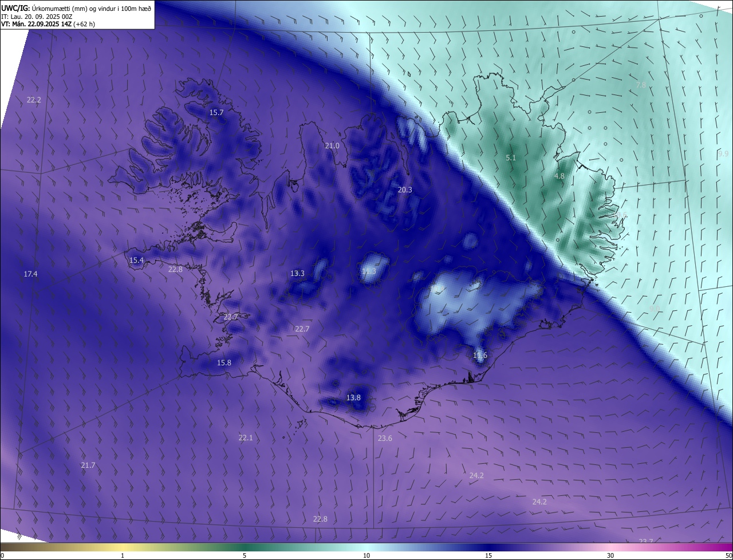
Task: Select the IT: Lau. 20. 09. 2025 00Z line
Action: [x=37, y=17]
